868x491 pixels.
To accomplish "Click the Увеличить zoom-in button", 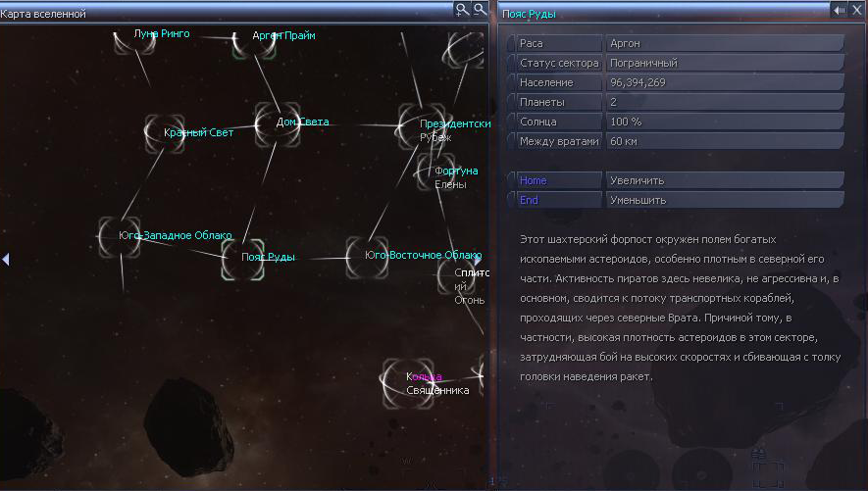I will (x=725, y=180).
